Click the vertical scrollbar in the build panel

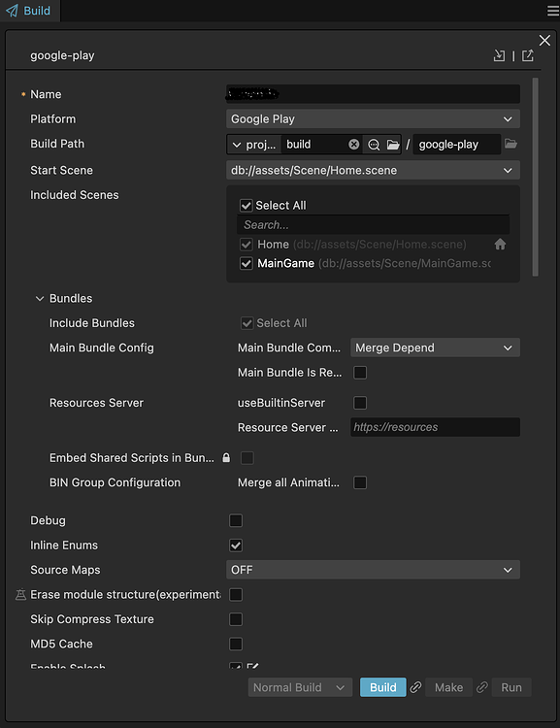(535, 177)
